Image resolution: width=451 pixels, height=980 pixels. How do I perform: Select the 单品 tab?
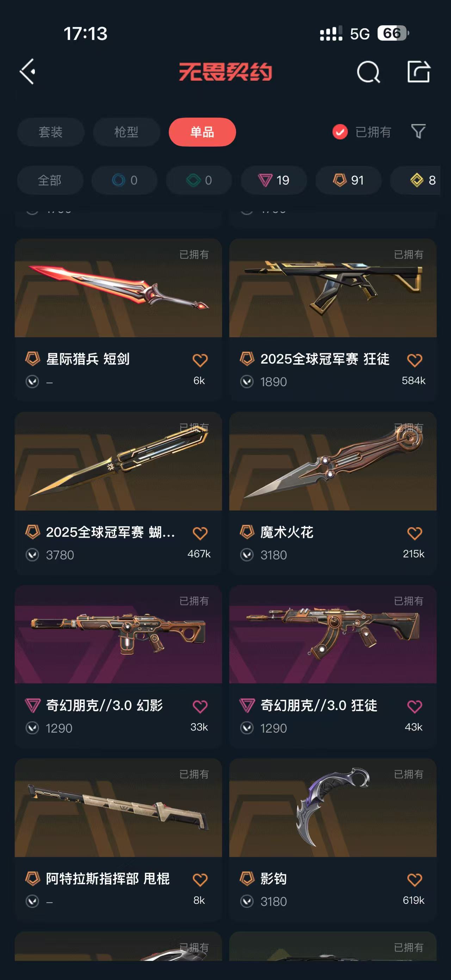(202, 132)
